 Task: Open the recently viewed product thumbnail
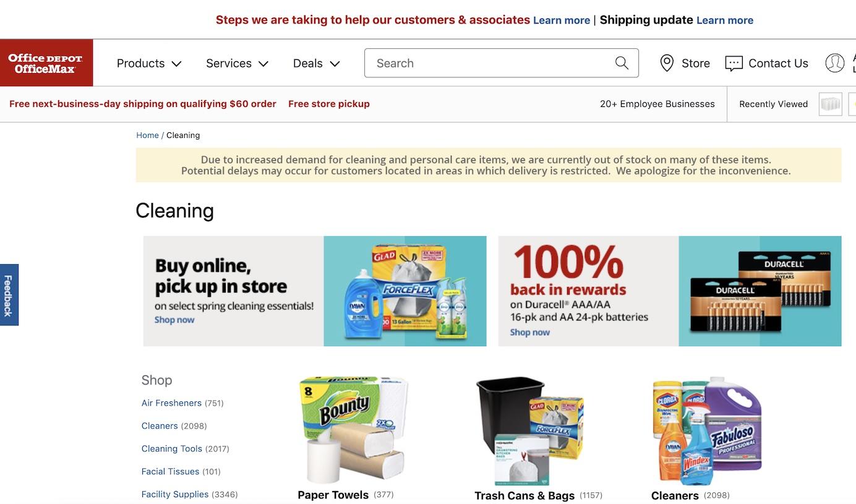pos(831,104)
